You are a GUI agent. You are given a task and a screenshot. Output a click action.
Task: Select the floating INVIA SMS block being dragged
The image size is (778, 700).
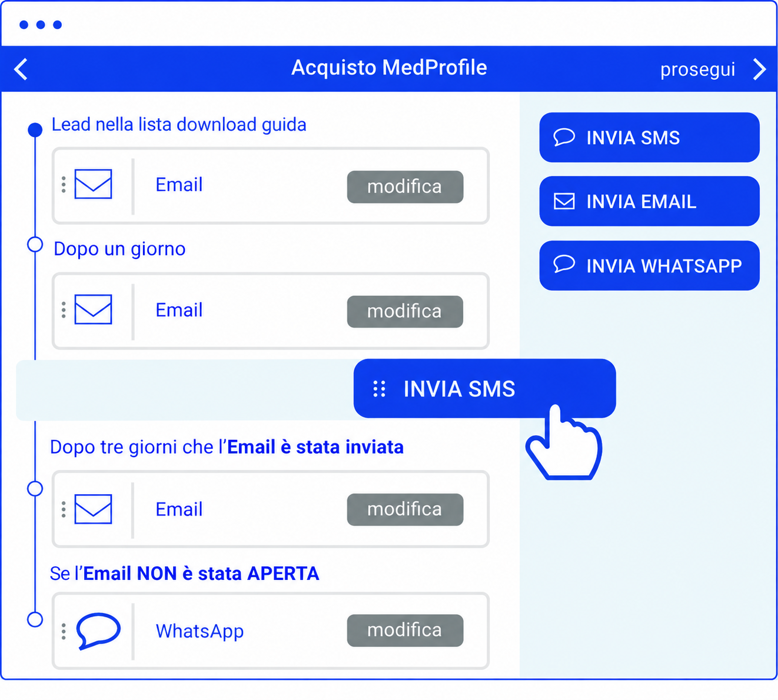pos(484,388)
